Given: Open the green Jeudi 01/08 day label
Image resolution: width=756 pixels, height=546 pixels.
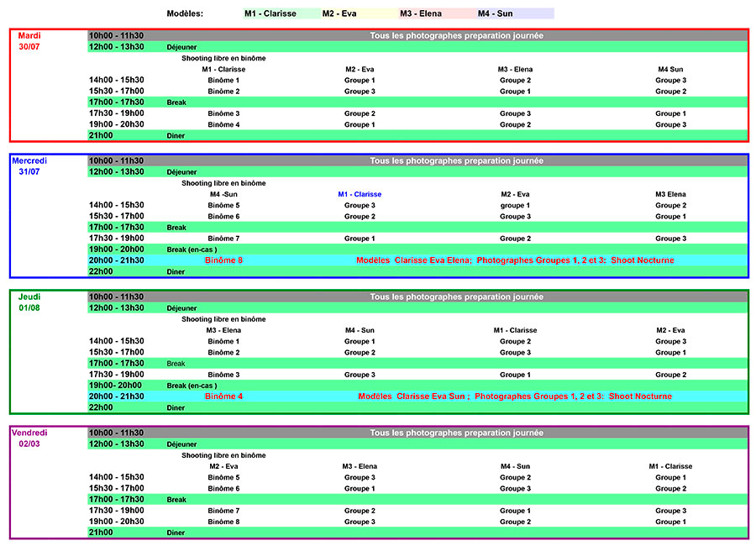Looking at the screenshot, I should (x=29, y=302).
